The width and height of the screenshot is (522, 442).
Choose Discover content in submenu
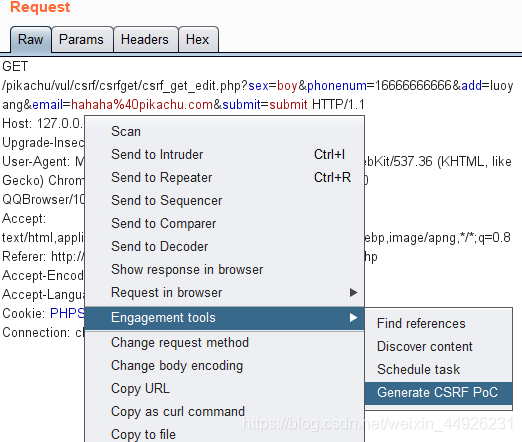click(438, 346)
